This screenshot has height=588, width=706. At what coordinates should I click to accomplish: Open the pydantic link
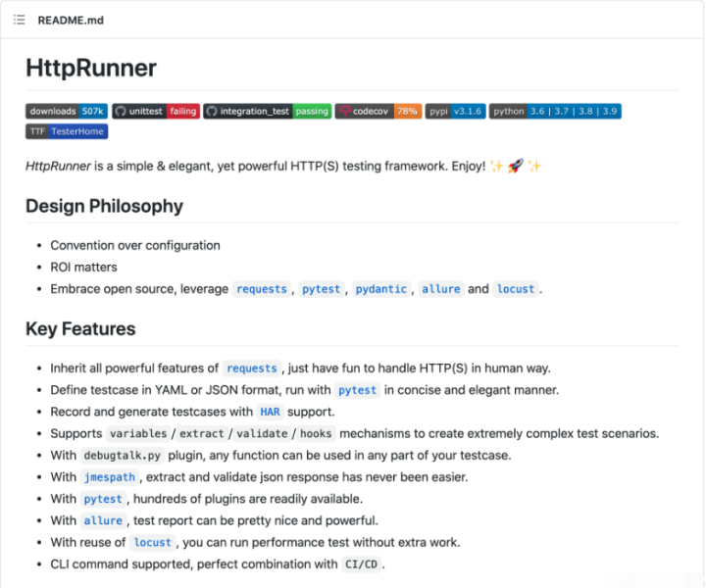coord(381,289)
